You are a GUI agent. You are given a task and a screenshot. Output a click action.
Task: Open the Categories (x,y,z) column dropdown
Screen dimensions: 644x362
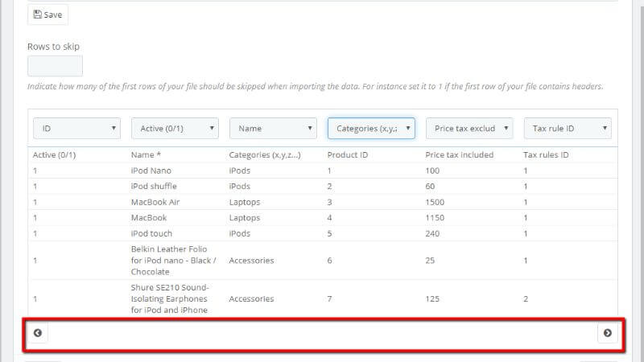371,129
